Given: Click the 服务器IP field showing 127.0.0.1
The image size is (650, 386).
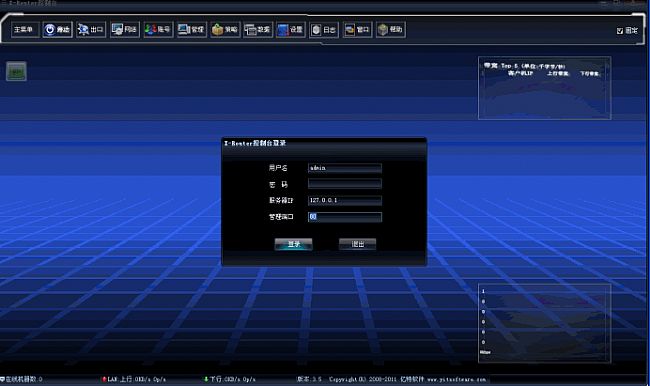Looking at the screenshot, I should pyautogui.click(x=345, y=200).
